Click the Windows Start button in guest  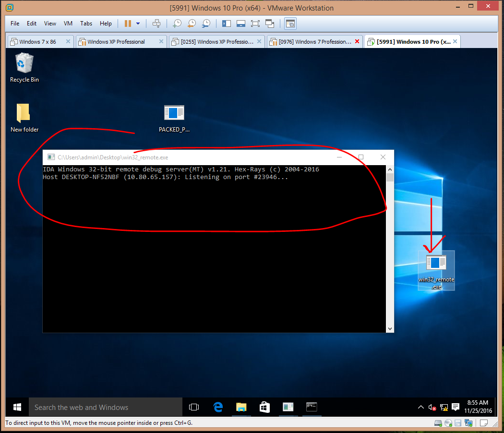click(17, 407)
